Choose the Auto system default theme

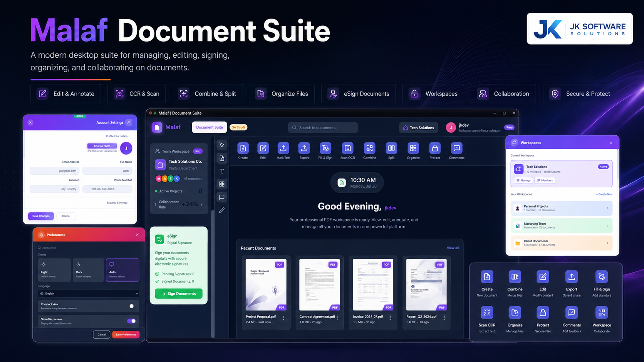122,270
